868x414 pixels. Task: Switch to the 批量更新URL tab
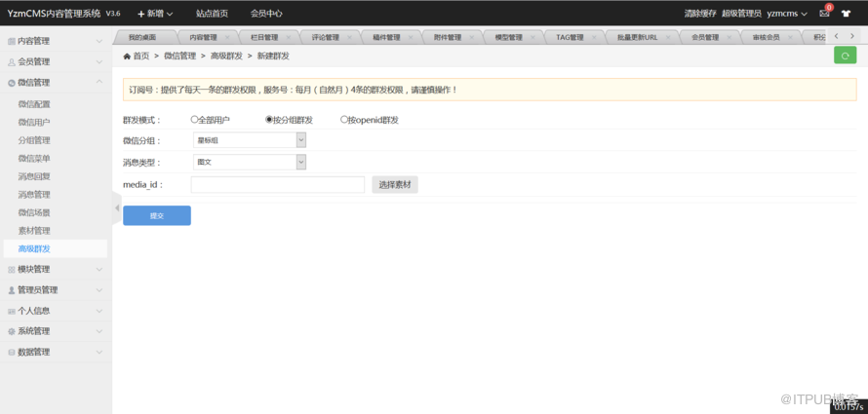[638, 38]
